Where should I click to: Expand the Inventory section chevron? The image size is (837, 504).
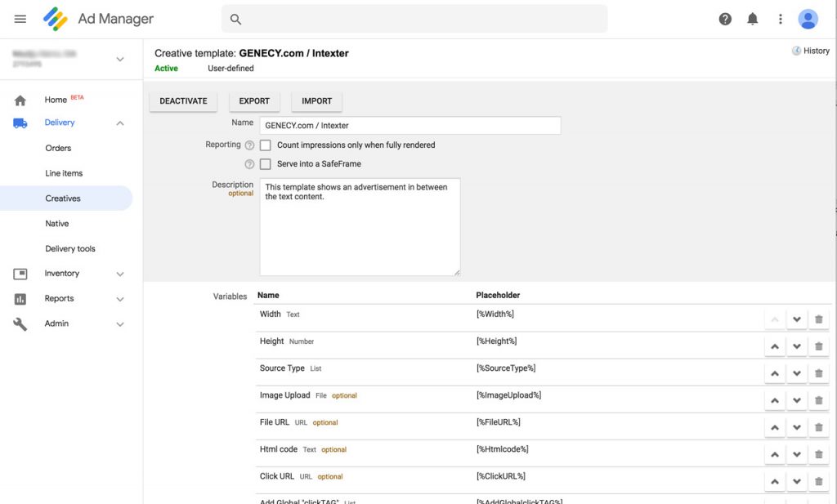[x=120, y=274]
